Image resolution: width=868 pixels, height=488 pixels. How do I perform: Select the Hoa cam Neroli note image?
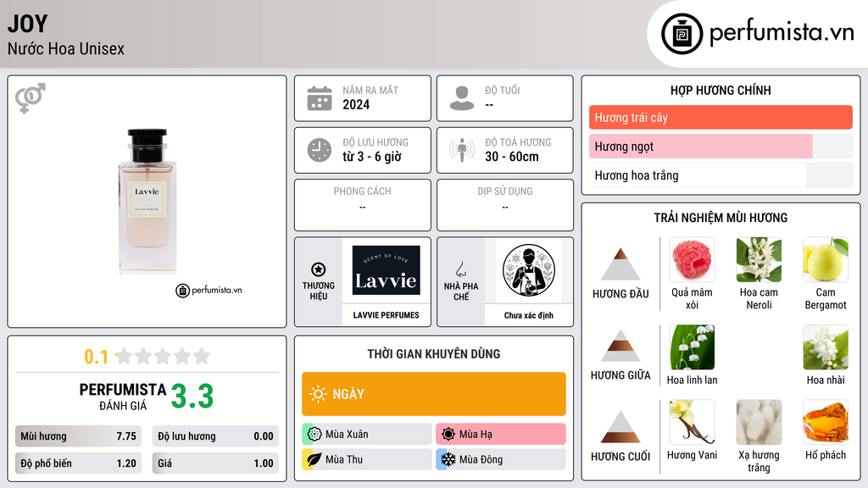[759, 259]
